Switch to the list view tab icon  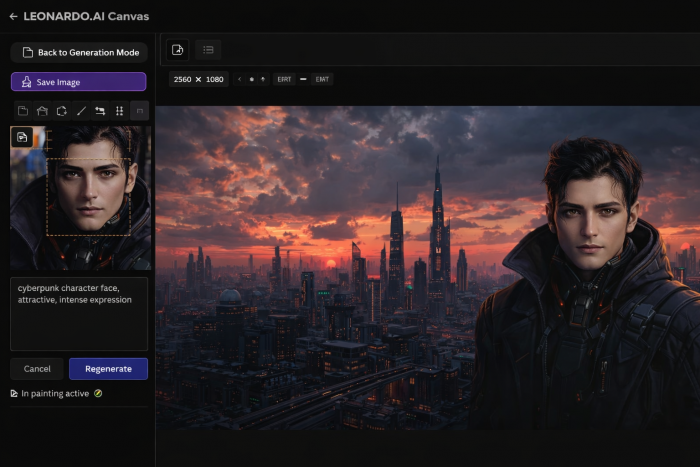pyautogui.click(x=208, y=50)
